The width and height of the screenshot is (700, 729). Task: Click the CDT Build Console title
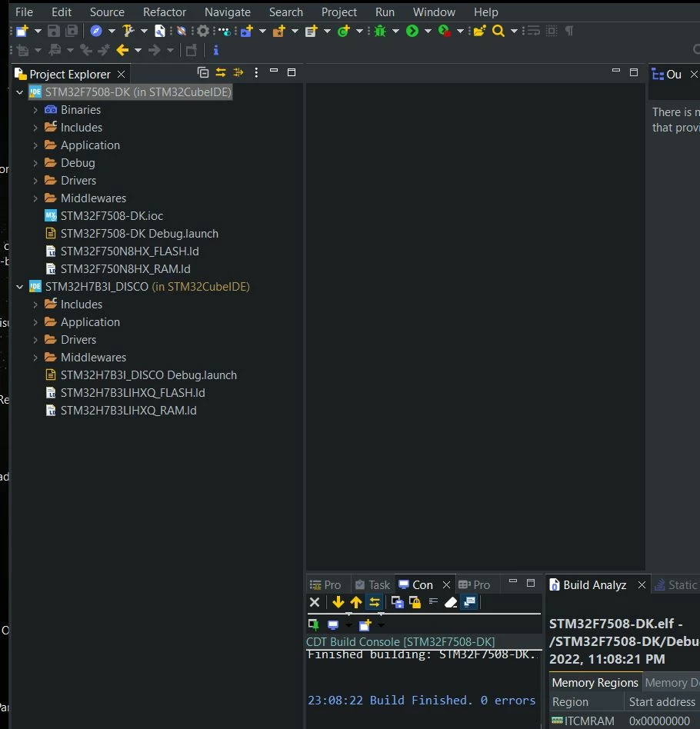[x=401, y=642]
